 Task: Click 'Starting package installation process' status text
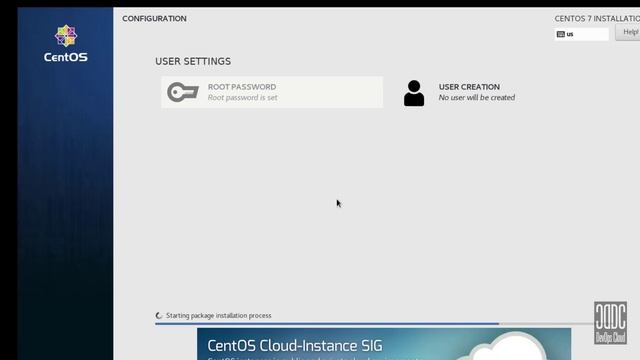[218, 316]
